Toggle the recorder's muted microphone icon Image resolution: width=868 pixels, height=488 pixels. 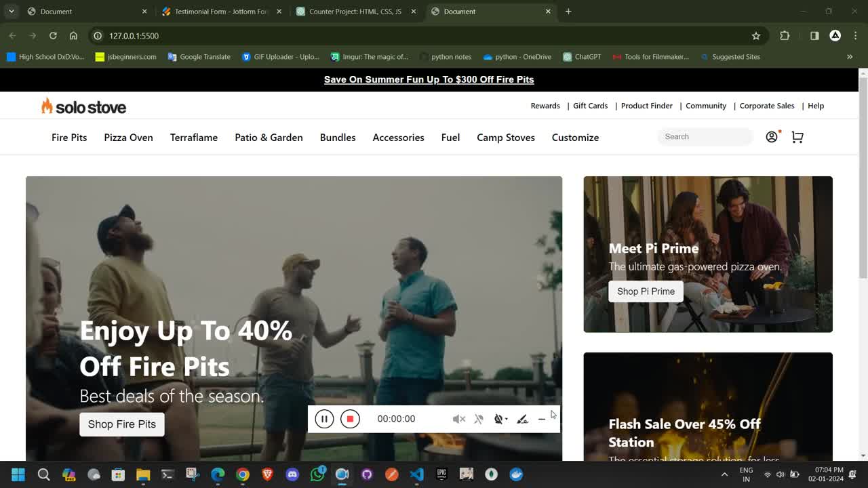pyautogui.click(x=479, y=419)
